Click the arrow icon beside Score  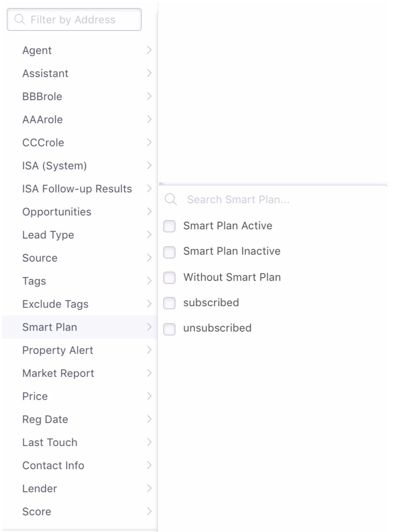point(149,511)
